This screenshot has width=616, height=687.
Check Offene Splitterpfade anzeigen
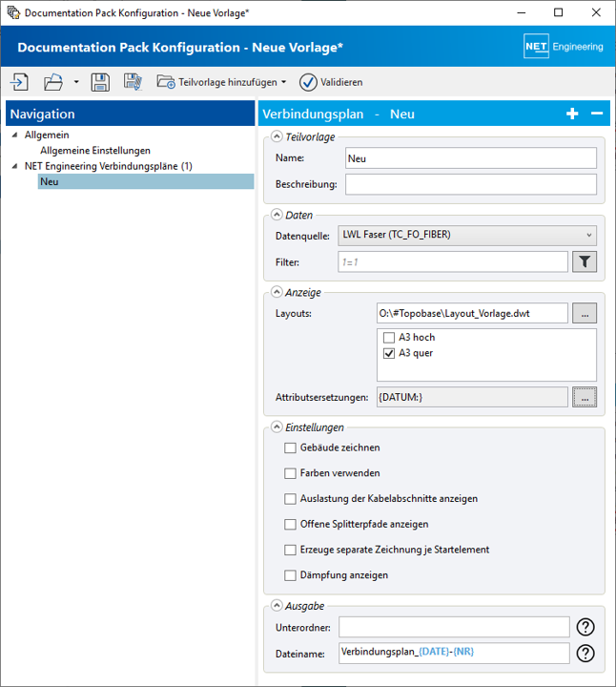pos(290,524)
